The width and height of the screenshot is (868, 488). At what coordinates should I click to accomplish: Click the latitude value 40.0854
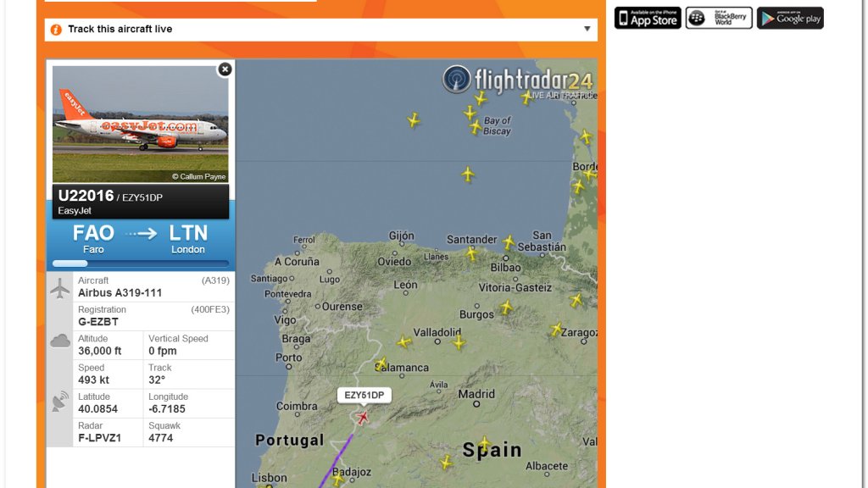(x=98, y=409)
